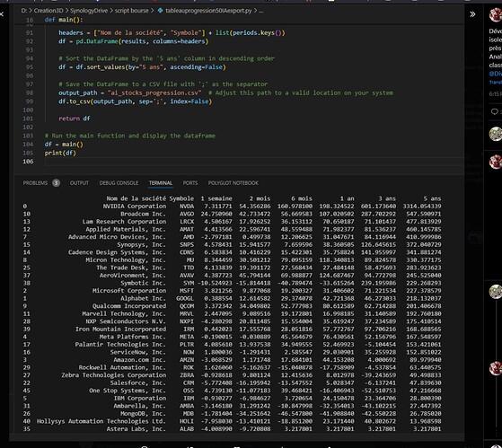Click the 'print(df)' code line
502x448 pixels.
[x=60, y=153]
